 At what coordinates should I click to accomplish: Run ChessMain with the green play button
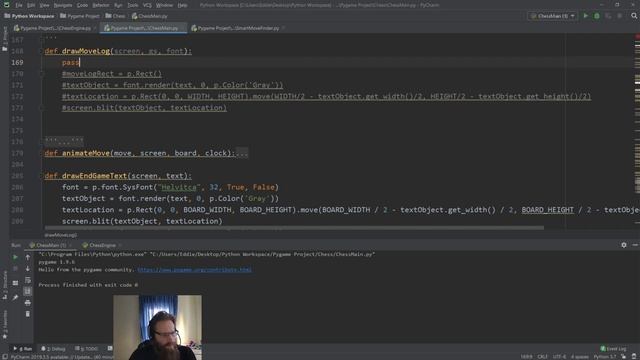click(586, 16)
